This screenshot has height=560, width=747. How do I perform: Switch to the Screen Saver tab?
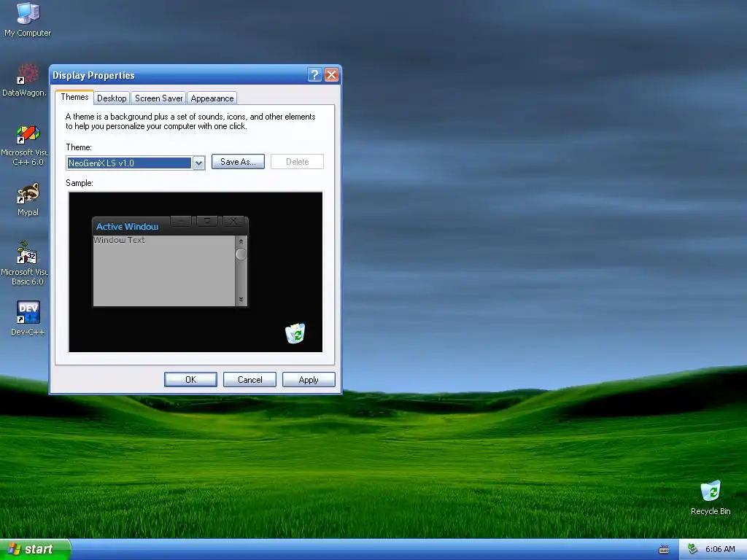(158, 98)
